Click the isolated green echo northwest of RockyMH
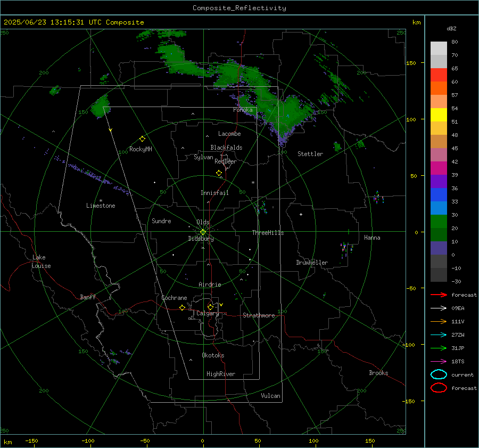 point(100,106)
